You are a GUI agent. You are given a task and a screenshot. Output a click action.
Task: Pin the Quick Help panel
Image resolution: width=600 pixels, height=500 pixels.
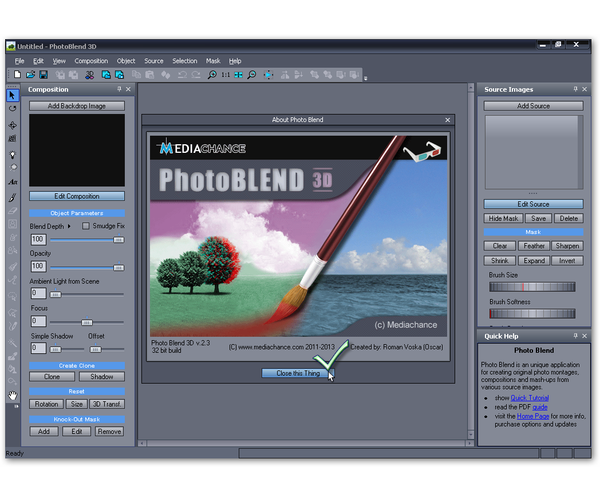tap(576, 336)
